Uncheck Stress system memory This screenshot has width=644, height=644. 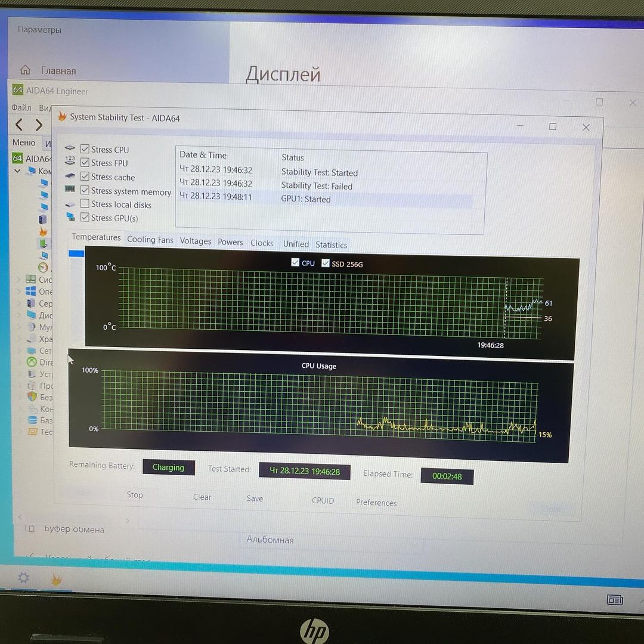coord(85,190)
